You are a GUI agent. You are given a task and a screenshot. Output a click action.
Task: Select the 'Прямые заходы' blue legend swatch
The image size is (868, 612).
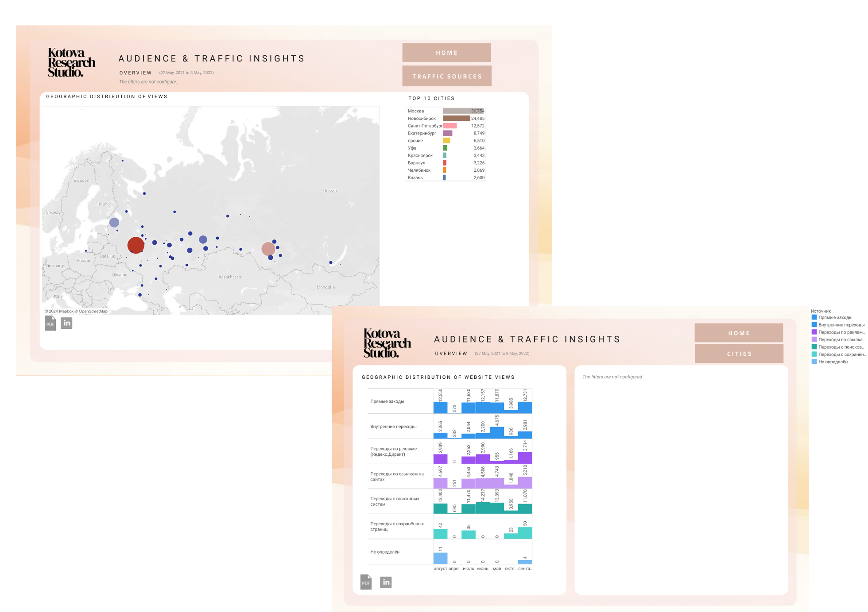tap(814, 317)
